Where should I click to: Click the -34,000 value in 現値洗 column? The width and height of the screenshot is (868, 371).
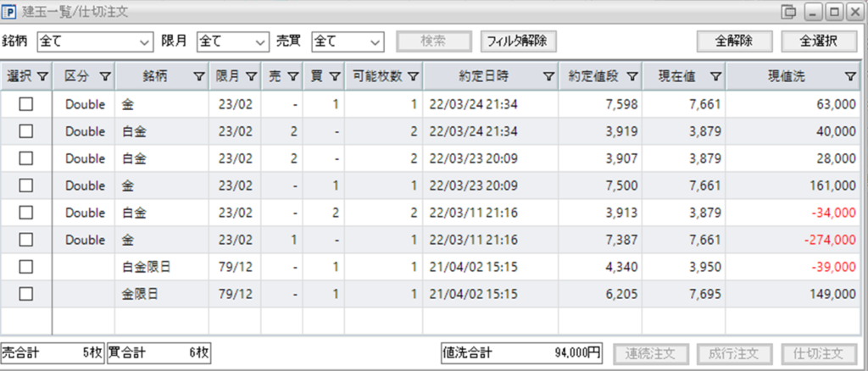tap(835, 213)
